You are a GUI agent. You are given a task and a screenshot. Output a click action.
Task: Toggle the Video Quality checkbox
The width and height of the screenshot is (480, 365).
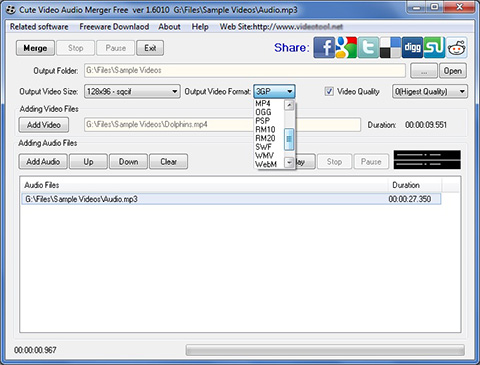(x=329, y=91)
